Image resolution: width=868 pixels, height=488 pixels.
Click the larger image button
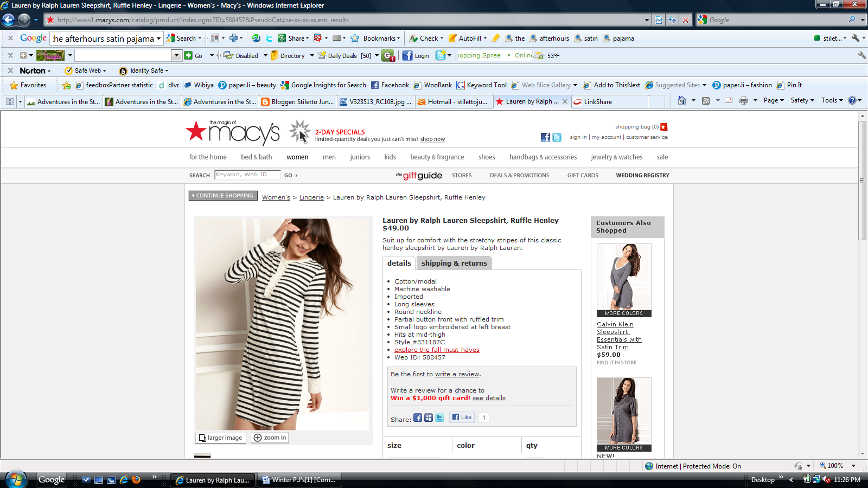[x=221, y=438]
